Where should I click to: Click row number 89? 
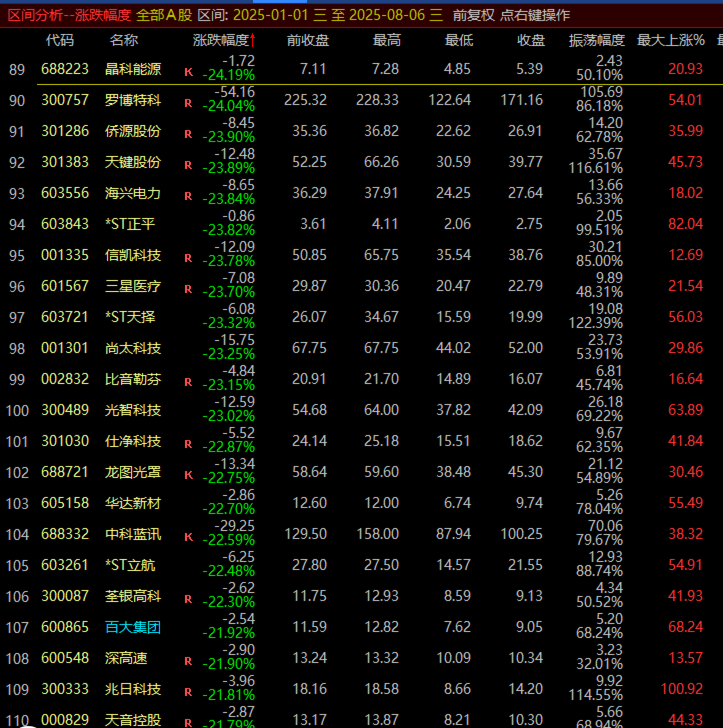[17, 69]
